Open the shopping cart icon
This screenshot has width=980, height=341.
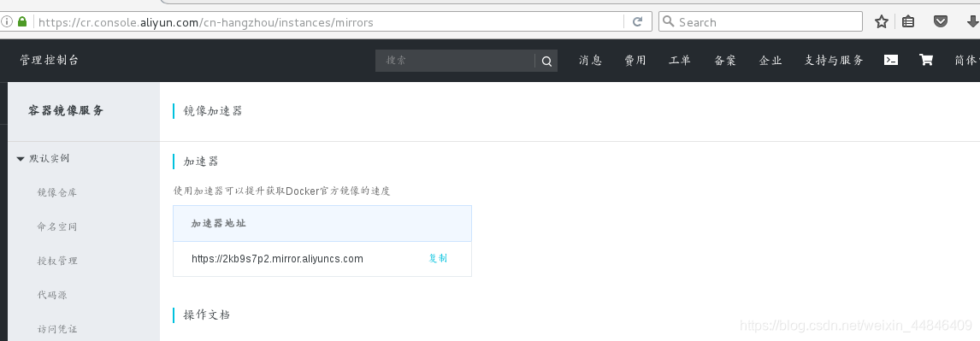(x=926, y=60)
